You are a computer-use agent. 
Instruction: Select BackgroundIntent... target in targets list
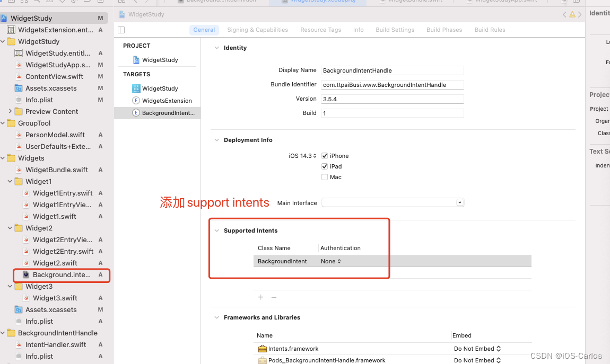click(158, 113)
